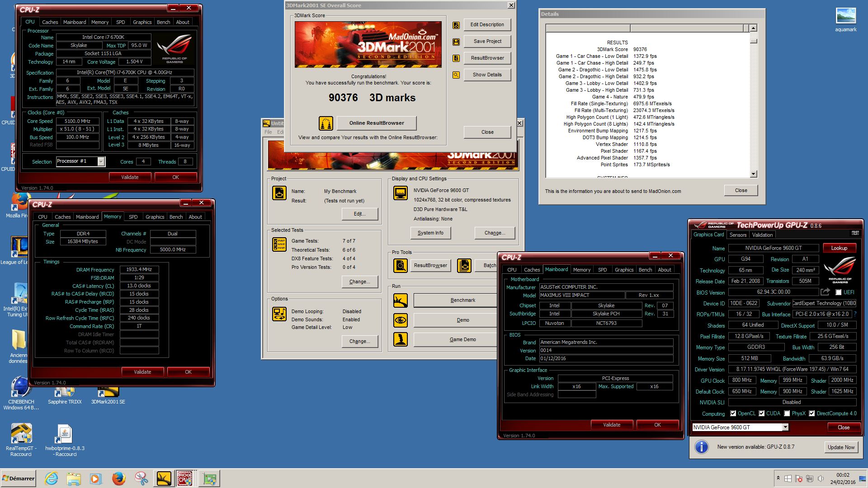Toggle the CUDA checkbox
The width and height of the screenshot is (868, 488).
(762, 413)
